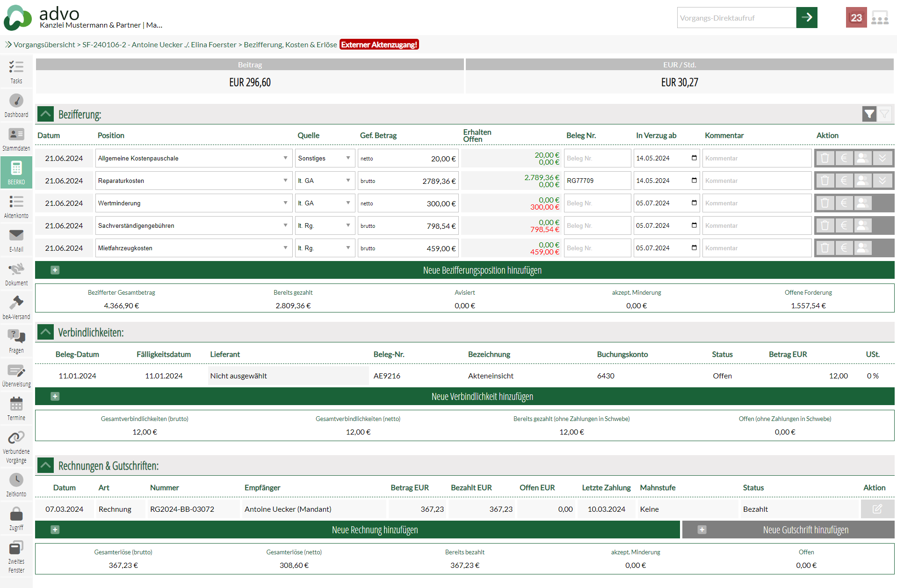Collapse the Bezifferung section
The height and width of the screenshot is (588, 897).
(46, 114)
